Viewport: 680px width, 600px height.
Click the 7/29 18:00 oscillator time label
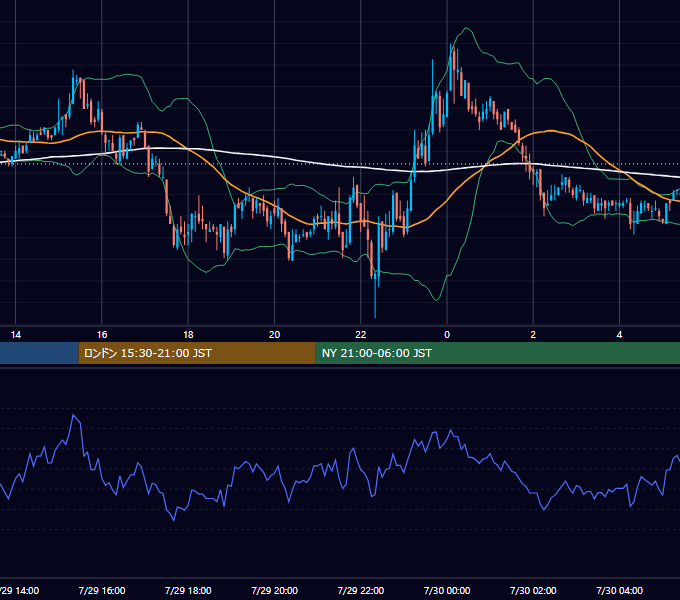tap(188, 590)
